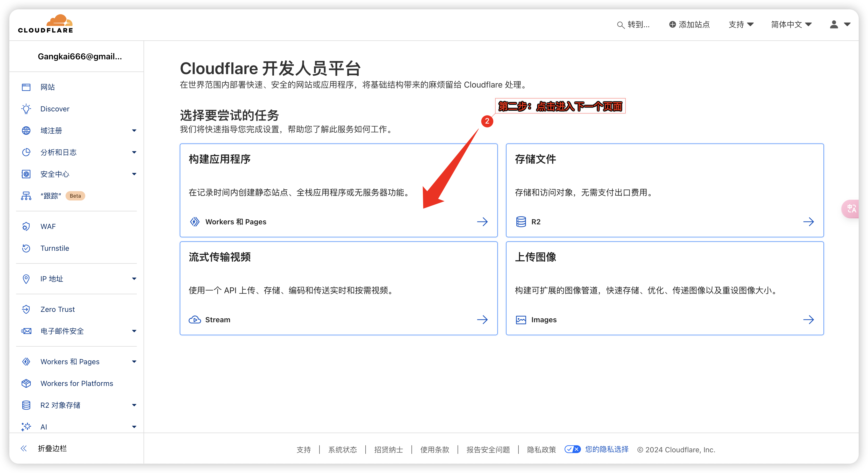Screen dimensions: 868x473
Task: Click the Stream icon in the video card
Action: point(195,320)
